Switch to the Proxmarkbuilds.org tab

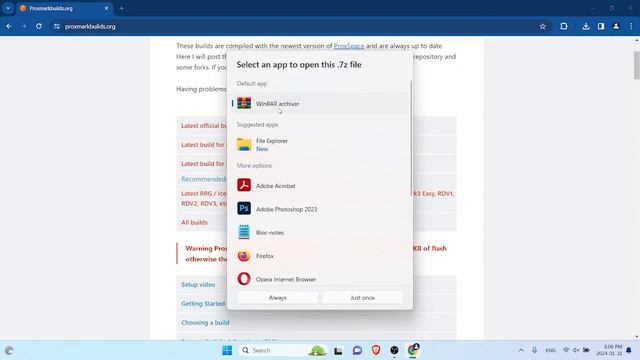[61, 8]
